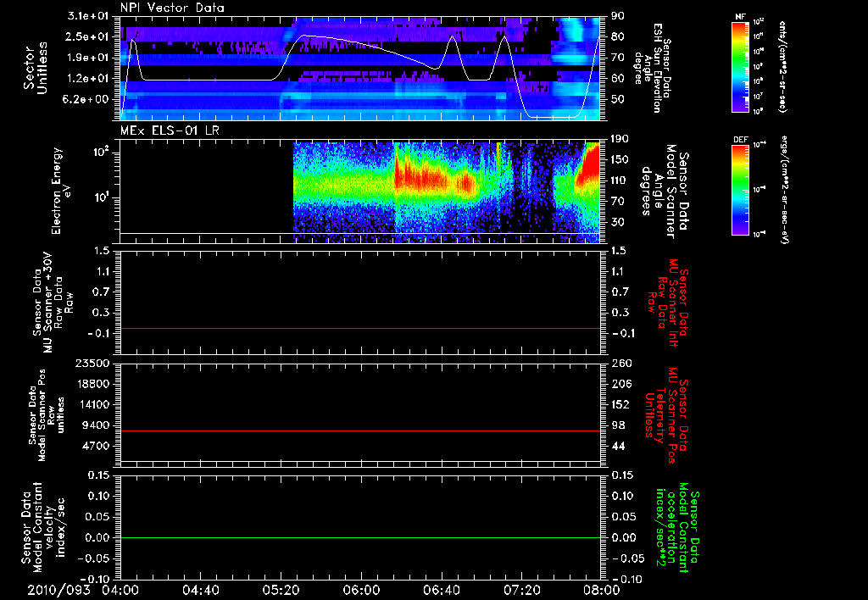This screenshot has height=600, width=868.
Task: Click the Model Scanner Angle degrees label
Action: click(x=665, y=191)
